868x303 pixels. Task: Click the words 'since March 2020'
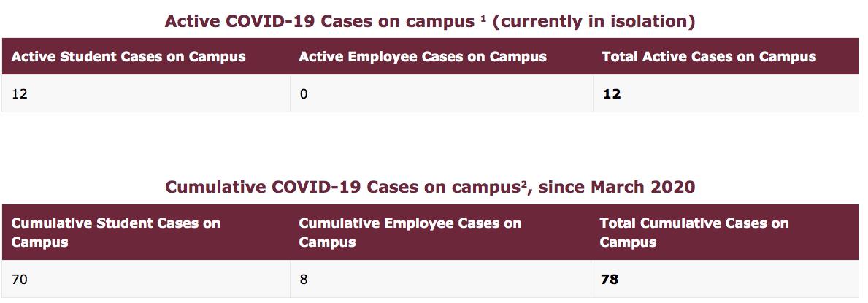click(x=617, y=187)
